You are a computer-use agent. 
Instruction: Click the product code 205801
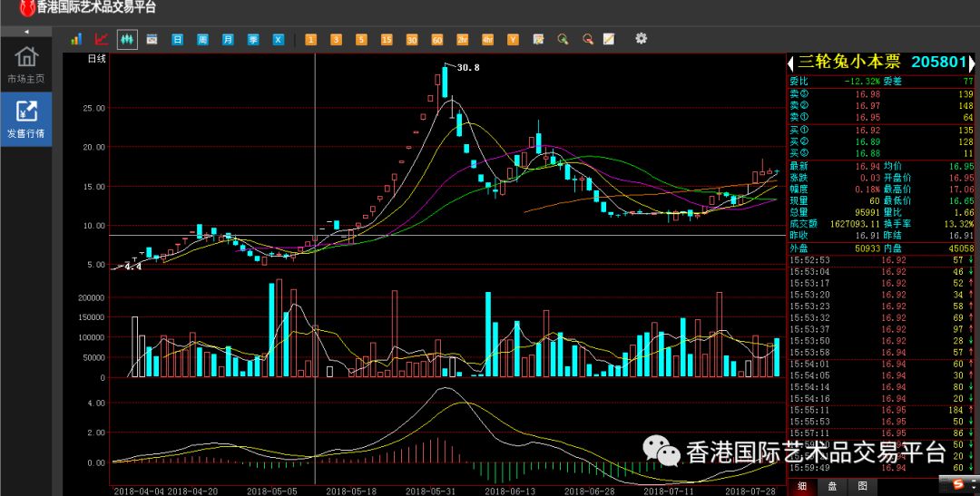point(939,62)
